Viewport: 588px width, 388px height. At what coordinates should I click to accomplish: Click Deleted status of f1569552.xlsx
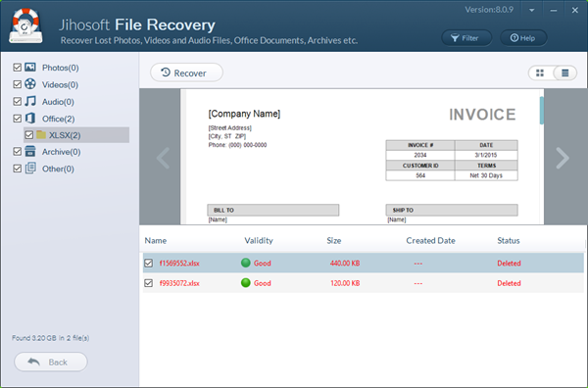pyautogui.click(x=509, y=264)
